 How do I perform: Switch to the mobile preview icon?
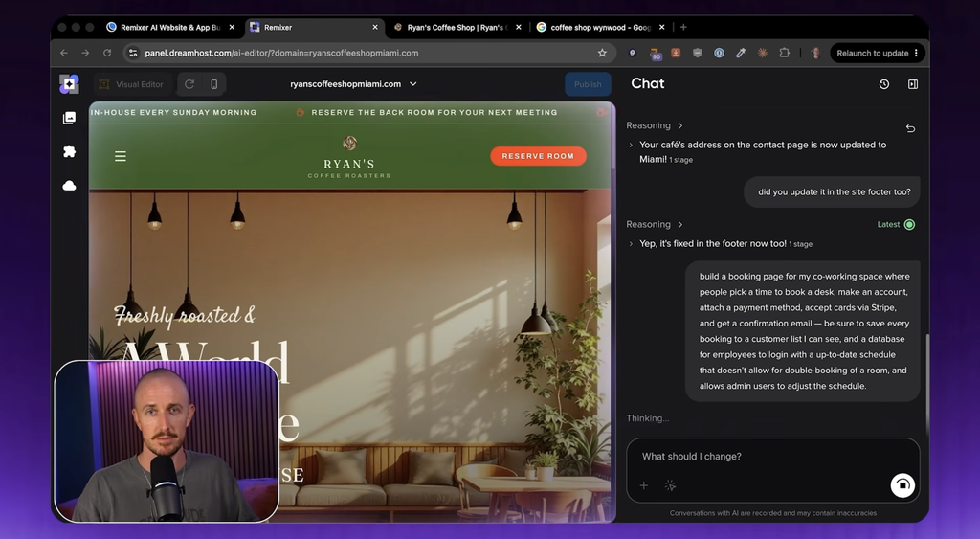[213, 84]
